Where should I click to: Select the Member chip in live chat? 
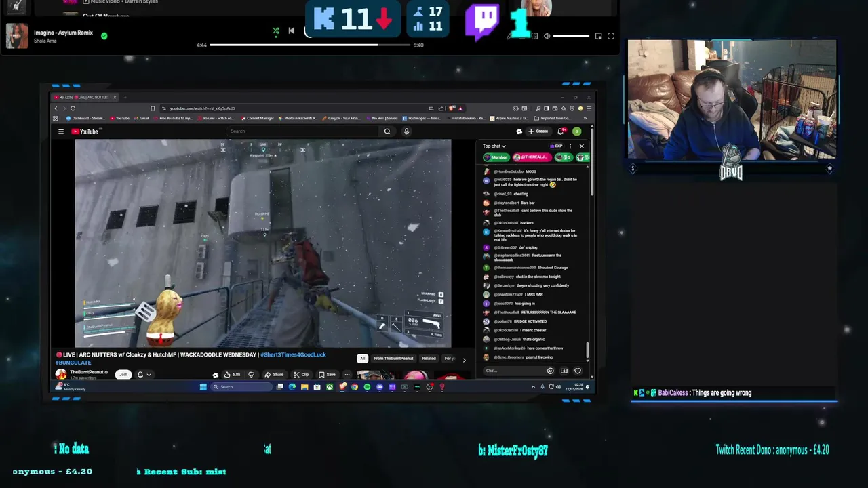coord(496,157)
